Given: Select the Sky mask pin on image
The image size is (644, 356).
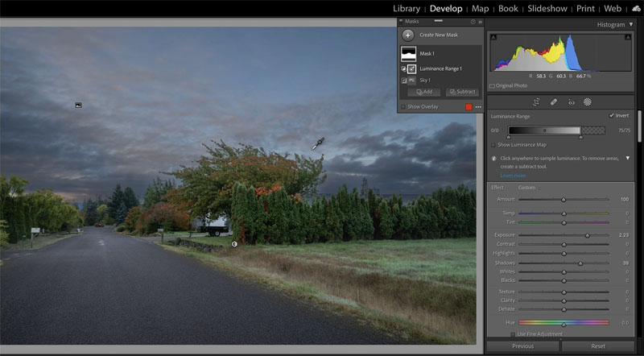Looking at the screenshot, I should click(78, 106).
